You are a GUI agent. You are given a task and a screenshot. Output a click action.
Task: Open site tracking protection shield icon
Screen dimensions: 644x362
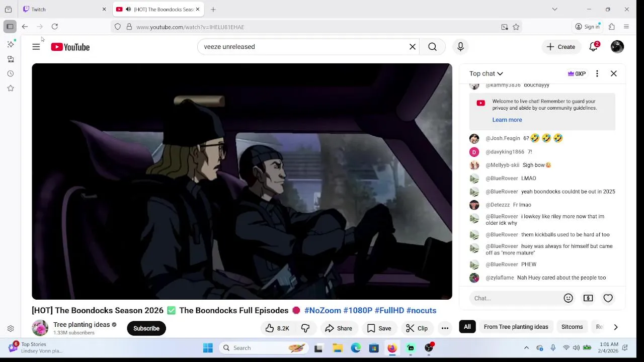pyautogui.click(x=118, y=27)
